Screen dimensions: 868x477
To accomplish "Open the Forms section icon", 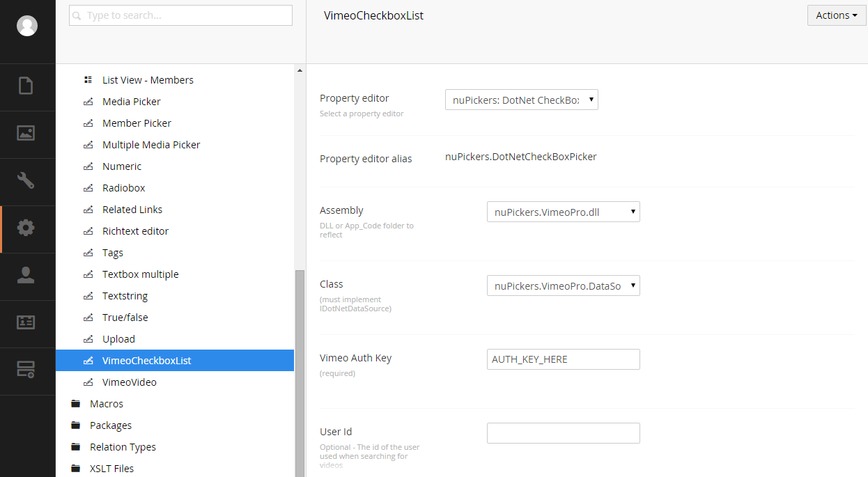I will [26, 370].
